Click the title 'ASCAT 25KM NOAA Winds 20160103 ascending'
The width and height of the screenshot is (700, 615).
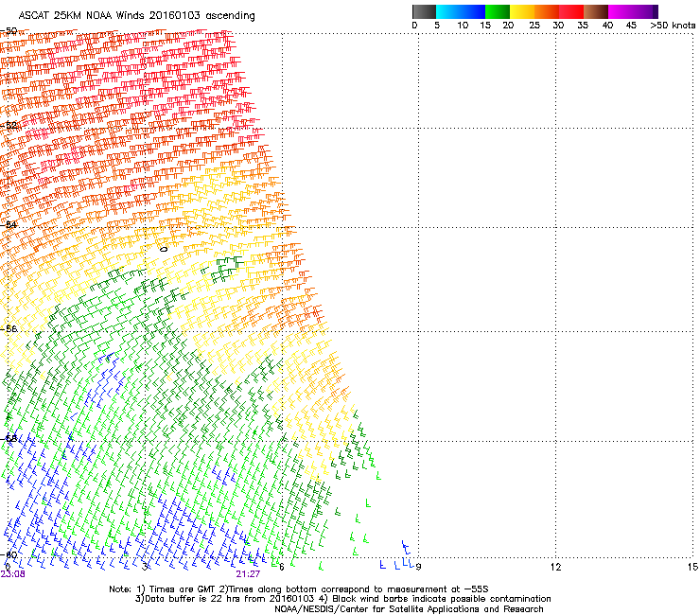[x=136, y=16]
